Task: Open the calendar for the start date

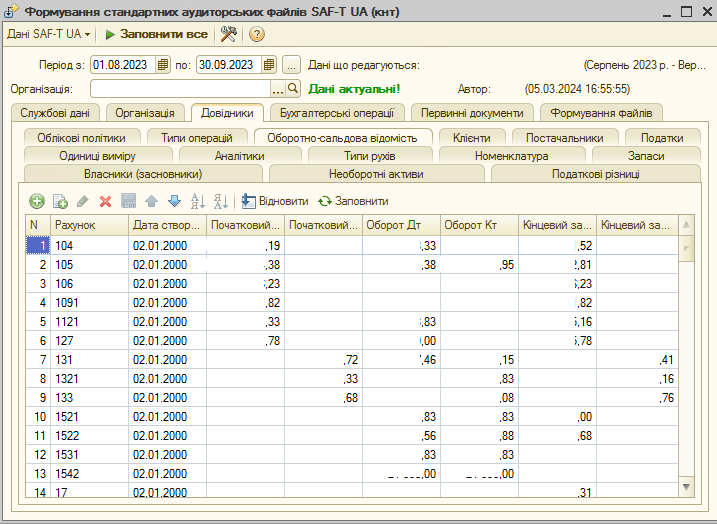Action: point(163,65)
